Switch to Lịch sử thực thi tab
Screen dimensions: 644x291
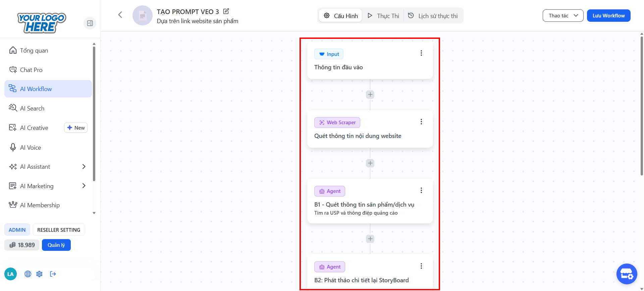coord(433,16)
